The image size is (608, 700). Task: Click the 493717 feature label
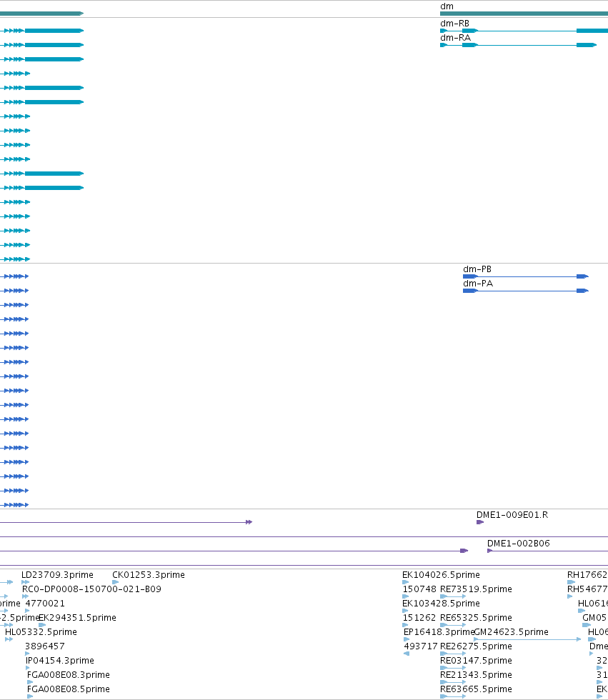[421, 646]
